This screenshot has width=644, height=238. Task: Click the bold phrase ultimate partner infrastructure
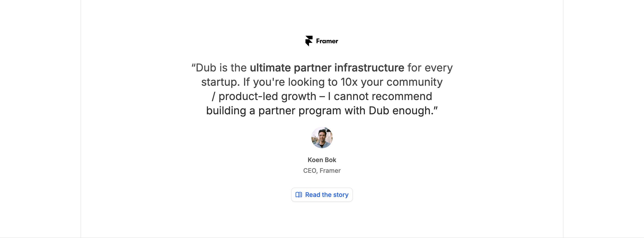click(327, 68)
